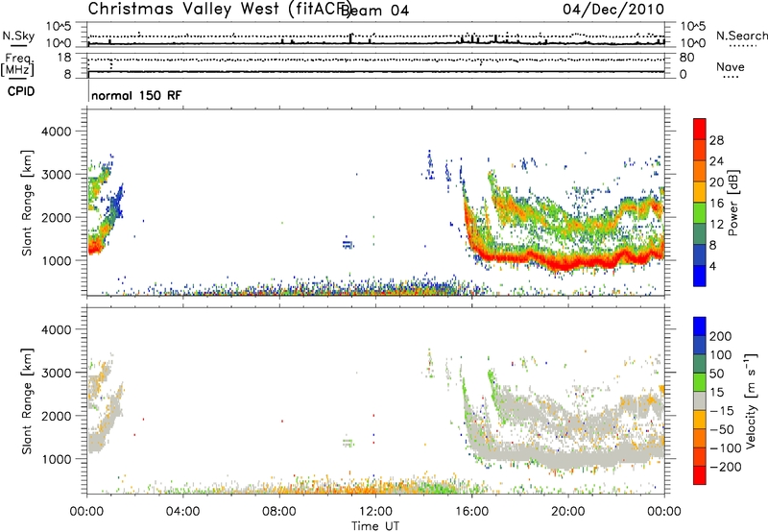Click the '28' tick on the Power colorbar
The width and height of the screenshot is (768, 532).
pos(716,140)
